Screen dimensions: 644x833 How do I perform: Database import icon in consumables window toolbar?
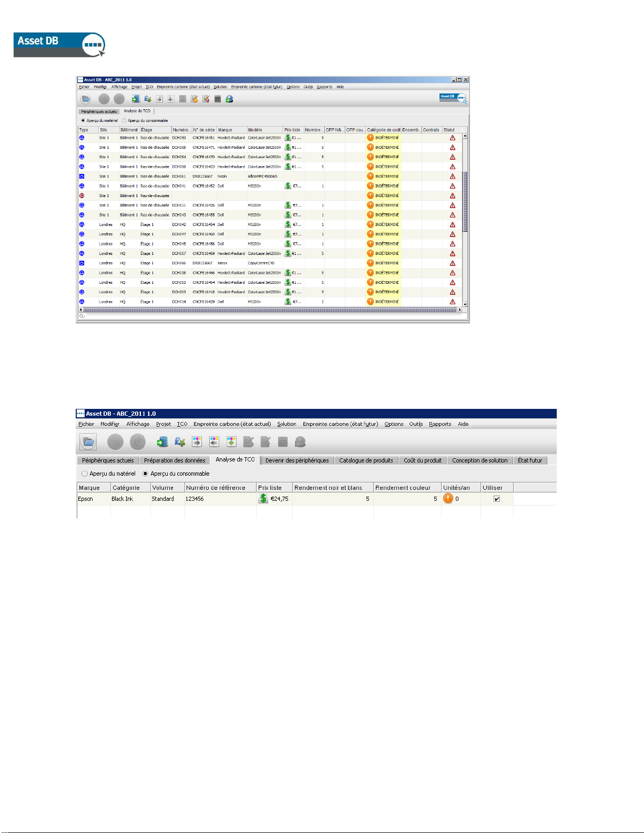point(162,442)
